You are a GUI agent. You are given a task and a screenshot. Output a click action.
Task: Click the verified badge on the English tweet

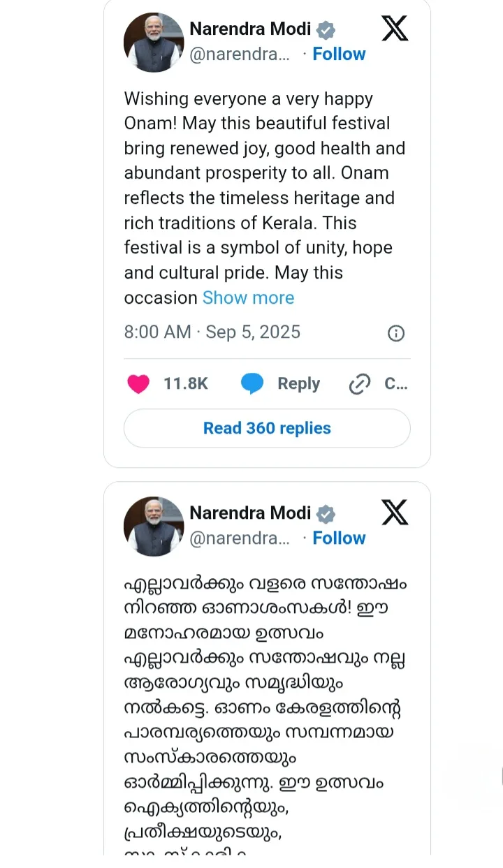[x=326, y=30]
